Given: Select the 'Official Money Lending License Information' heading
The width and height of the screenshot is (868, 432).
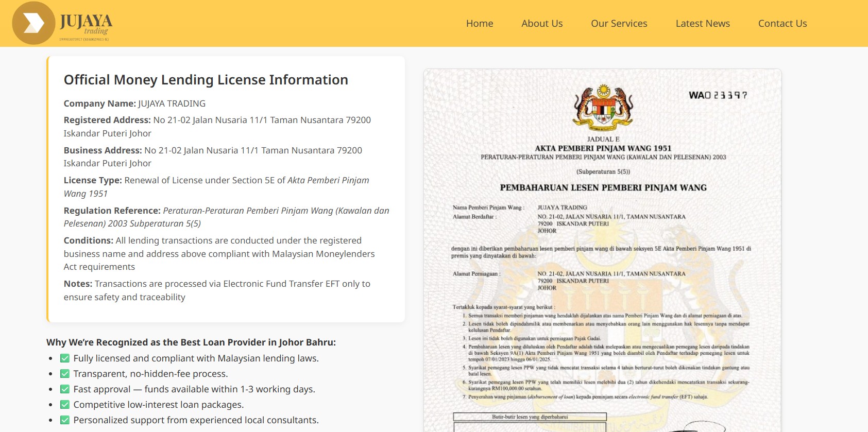Looking at the screenshot, I should click(x=206, y=80).
